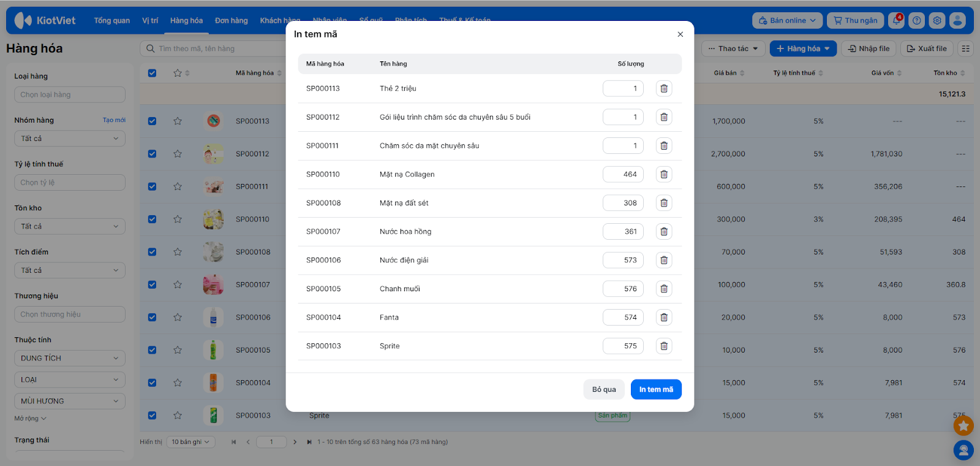This screenshot has height=466, width=980.
Task: Go to KiotViet home logo
Action: click(x=45, y=20)
